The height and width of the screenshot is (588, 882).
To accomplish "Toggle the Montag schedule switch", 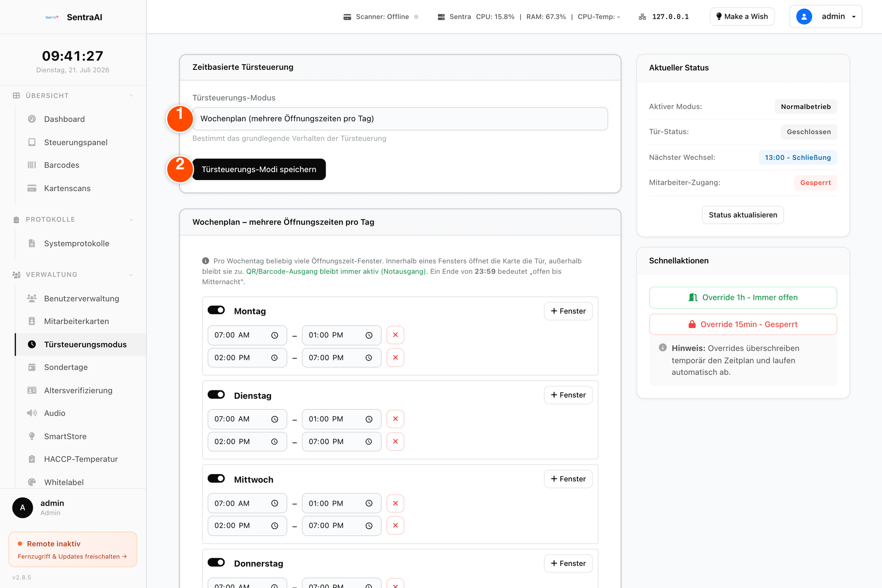I will (x=216, y=310).
